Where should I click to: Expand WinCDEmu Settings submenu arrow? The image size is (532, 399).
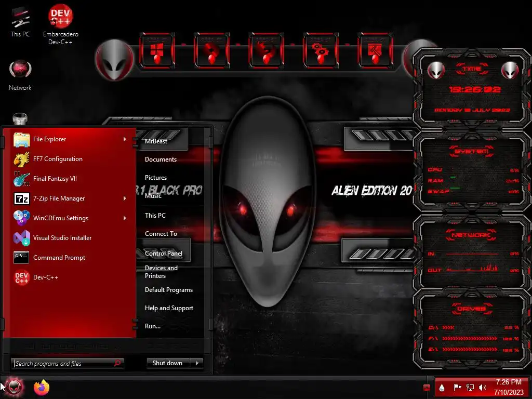click(125, 218)
